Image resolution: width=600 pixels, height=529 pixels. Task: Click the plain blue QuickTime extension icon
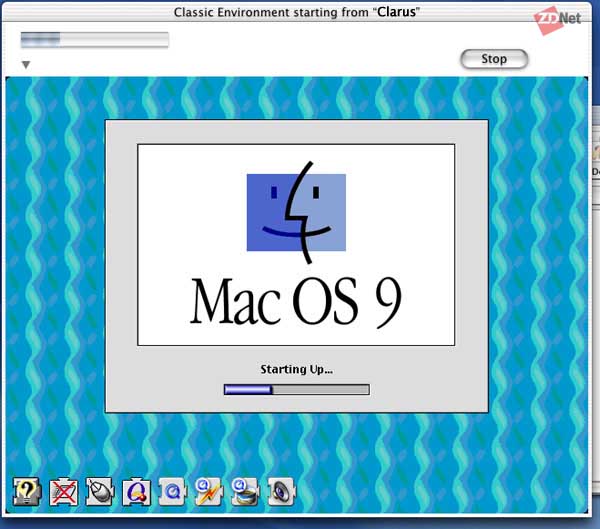point(173,491)
